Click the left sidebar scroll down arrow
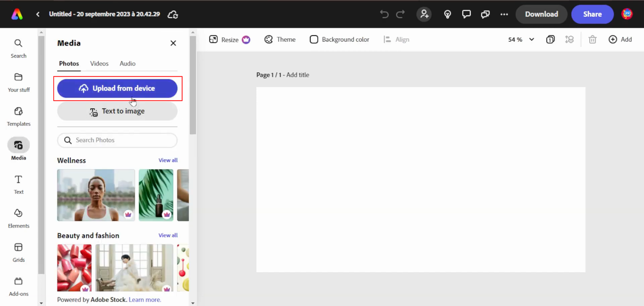The width and height of the screenshot is (644, 306). 41,303
